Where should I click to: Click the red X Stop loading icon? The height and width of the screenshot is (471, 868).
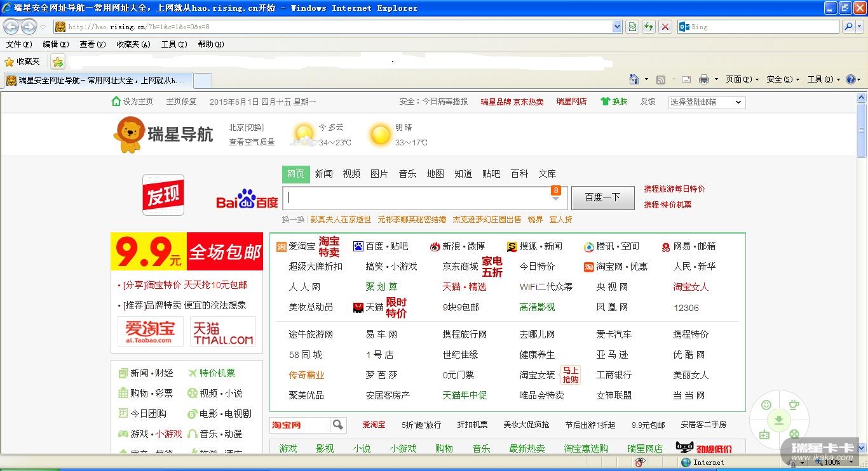665,27
